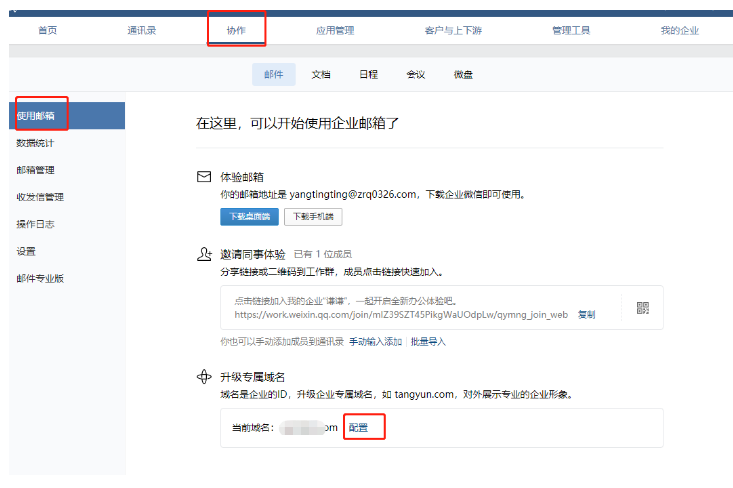Switch to 日程 sub-tab
The height and width of the screenshot is (488, 733).
click(368, 74)
